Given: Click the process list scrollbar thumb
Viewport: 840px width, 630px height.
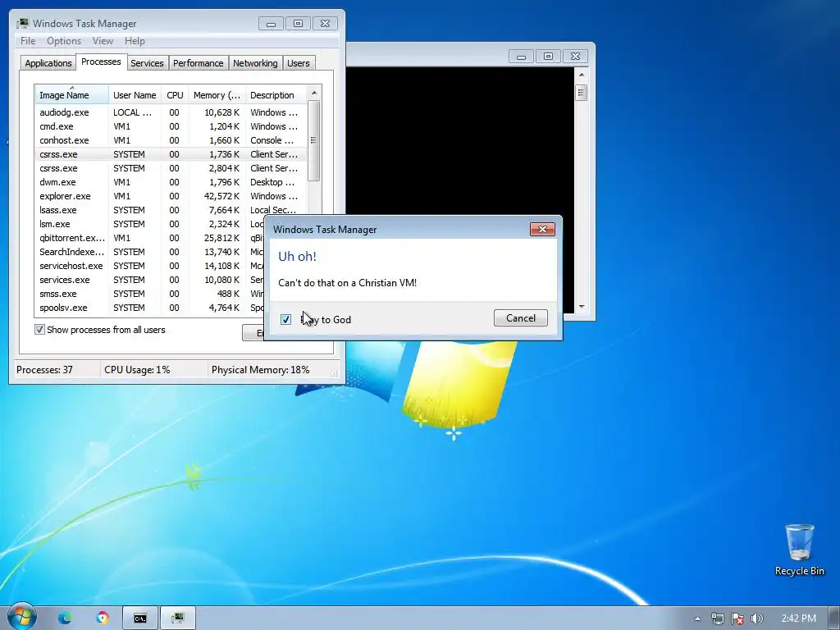Looking at the screenshot, I should [314, 140].
